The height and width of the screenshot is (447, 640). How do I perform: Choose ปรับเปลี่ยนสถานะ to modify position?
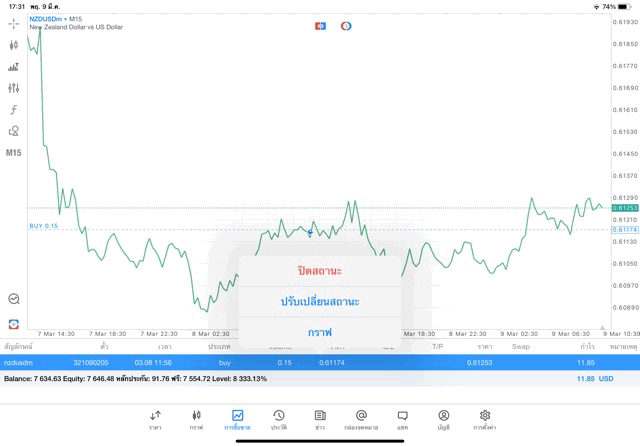click(x=320, y=301)
